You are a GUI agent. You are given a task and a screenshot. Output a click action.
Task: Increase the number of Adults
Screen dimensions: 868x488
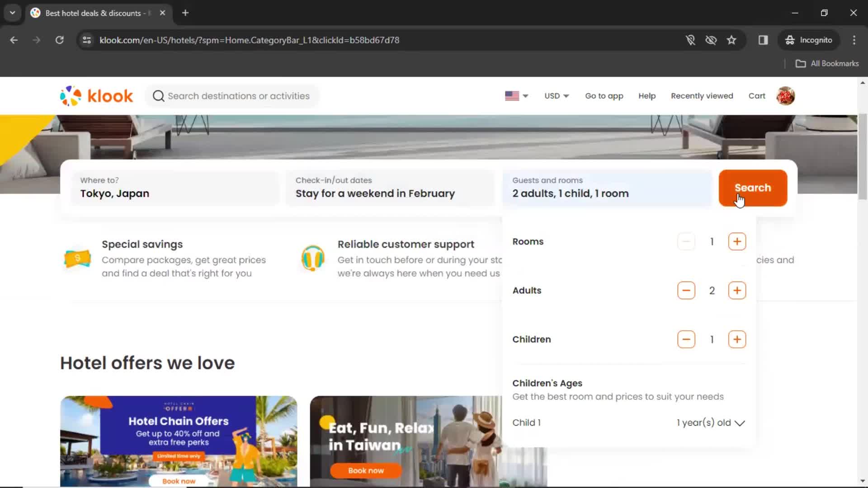[x=737, y=291]
